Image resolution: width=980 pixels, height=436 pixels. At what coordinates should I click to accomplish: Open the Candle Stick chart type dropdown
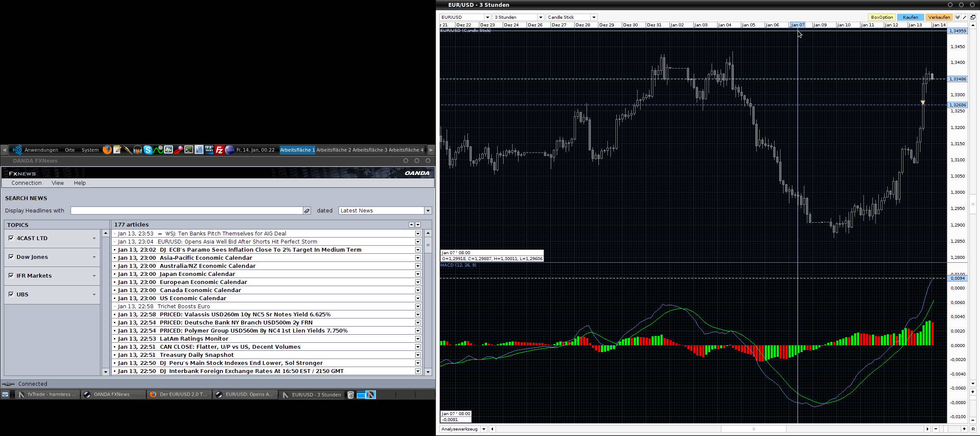(594, 17)
